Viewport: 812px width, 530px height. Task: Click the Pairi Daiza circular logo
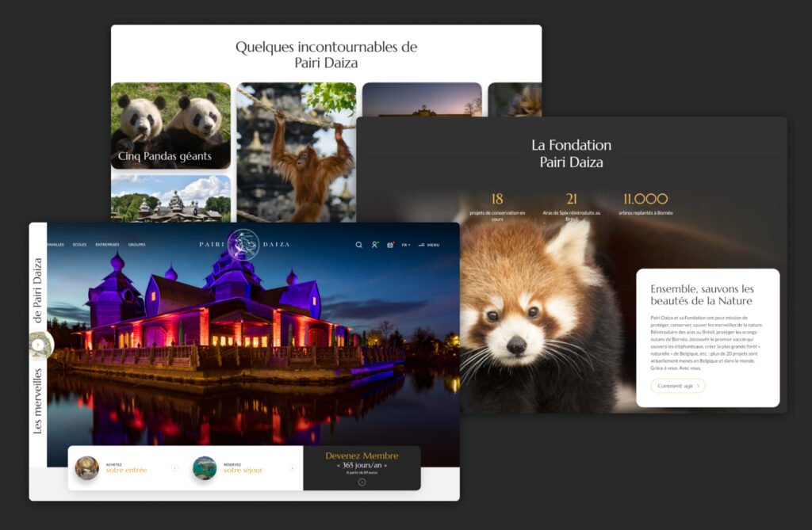point(243,244)
